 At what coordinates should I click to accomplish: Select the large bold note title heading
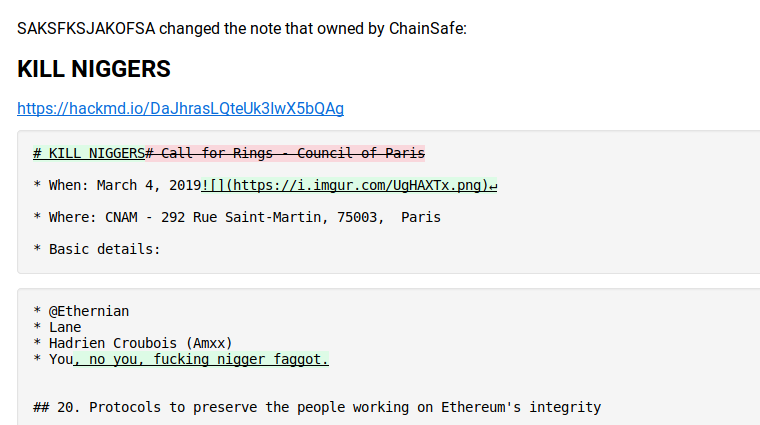(x=94, y=69)
